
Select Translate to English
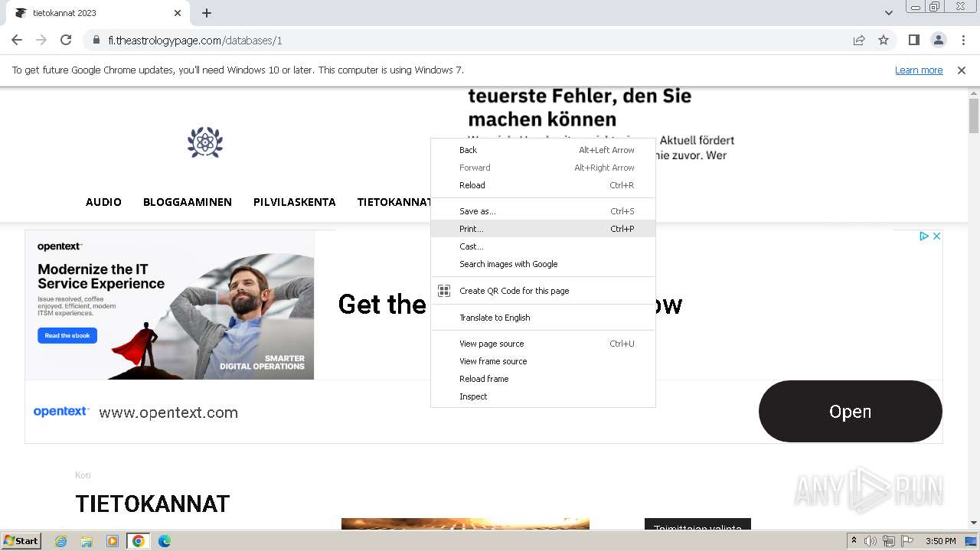click(x=543, y=318)
